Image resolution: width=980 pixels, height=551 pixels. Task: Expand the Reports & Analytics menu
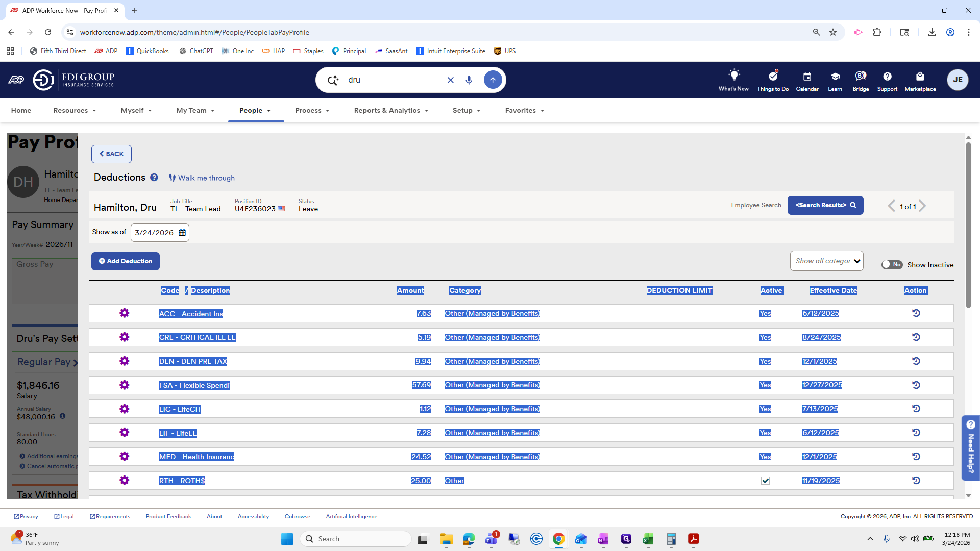pyautogui.click(x=391, y=110)
